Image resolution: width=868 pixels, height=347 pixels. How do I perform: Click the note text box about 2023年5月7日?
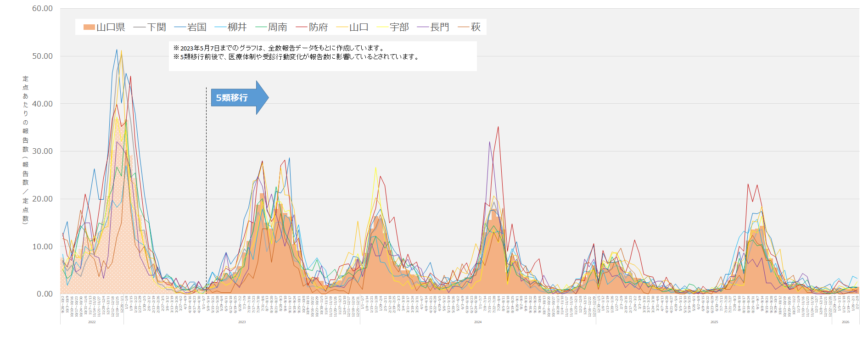pyautogui.click(x=322, y=56)
